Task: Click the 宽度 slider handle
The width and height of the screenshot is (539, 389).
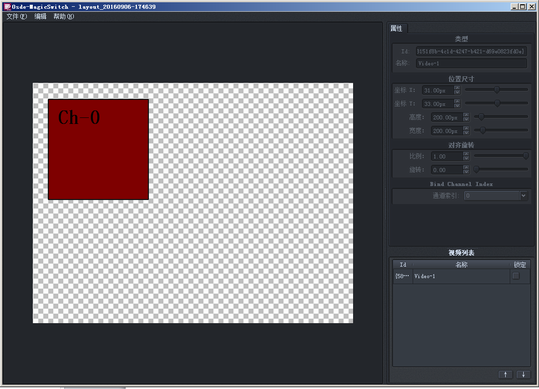Action: [x=483, y=130]
